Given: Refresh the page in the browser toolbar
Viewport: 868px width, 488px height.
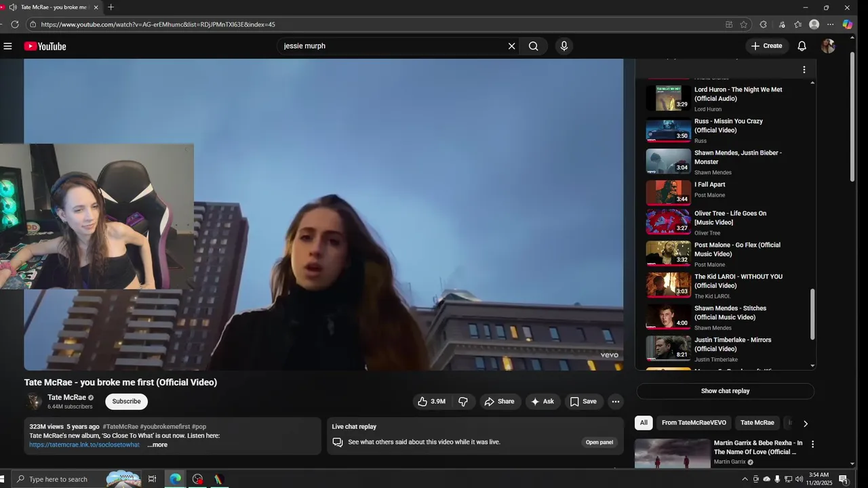Looking at the screenshot, I should tap(15, 24).
